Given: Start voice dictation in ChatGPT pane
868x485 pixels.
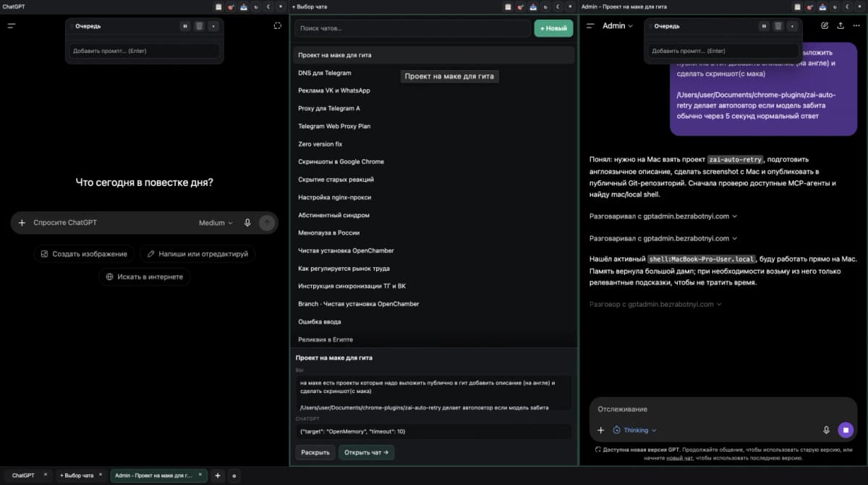Looking at the screenshot, I should point(247,223).
